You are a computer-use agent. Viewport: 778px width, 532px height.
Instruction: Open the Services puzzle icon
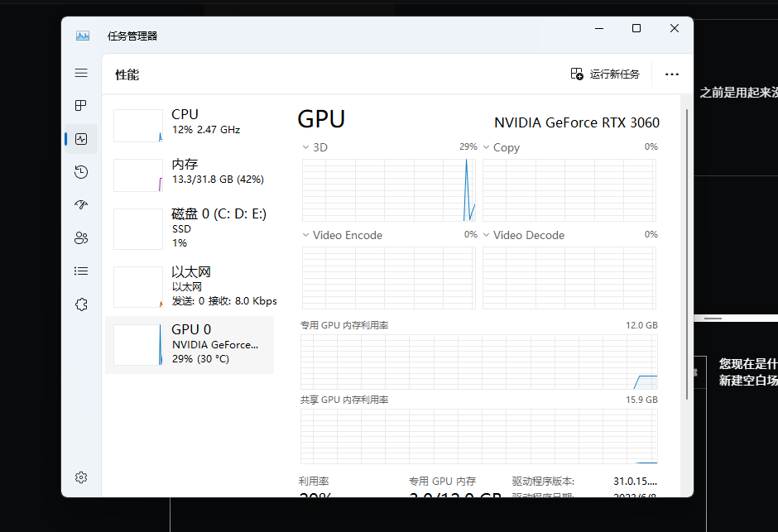[x=81, y=304]
